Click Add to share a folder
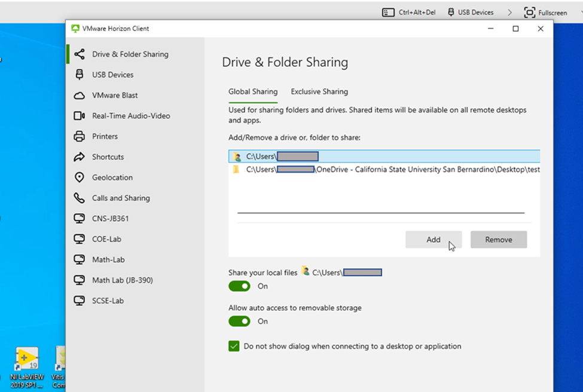Image resolution: width=583 pixels, height=392 pixels. [434, 240]
